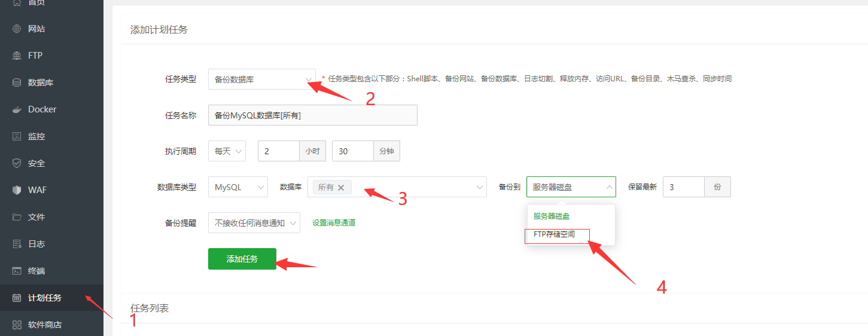868x336 pixels.
Task: Expand the MySQL 数据库类型 dropdown
Action: coord(237,187)
